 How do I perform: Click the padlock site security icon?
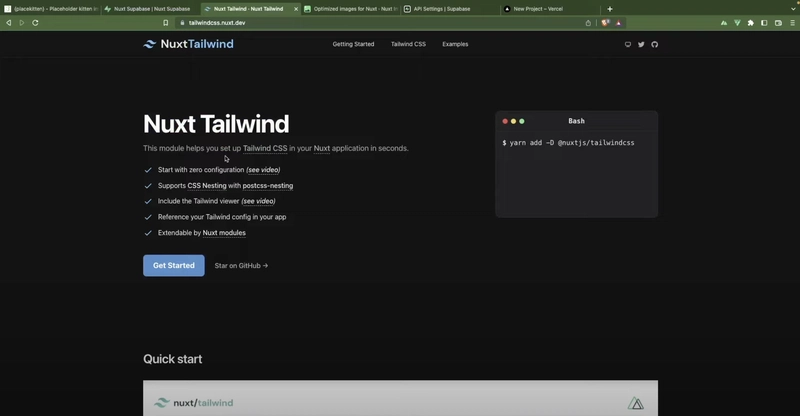tap(182, 23)
